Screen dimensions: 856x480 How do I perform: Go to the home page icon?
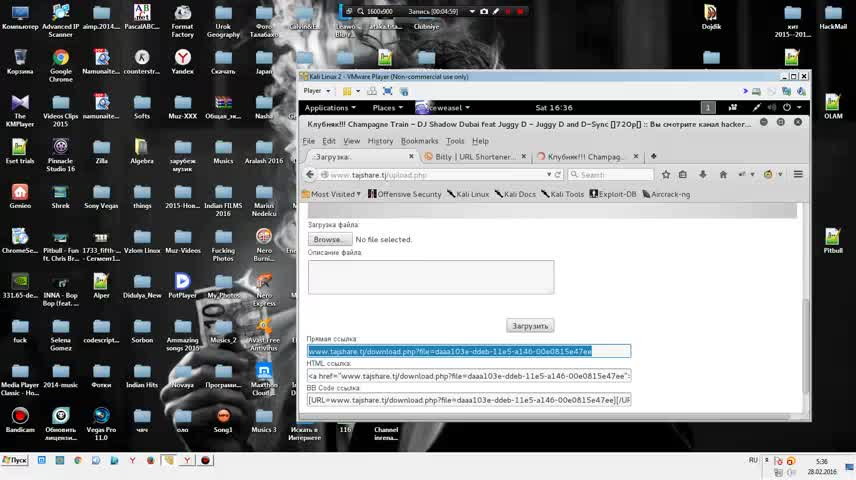pos(723,174)
